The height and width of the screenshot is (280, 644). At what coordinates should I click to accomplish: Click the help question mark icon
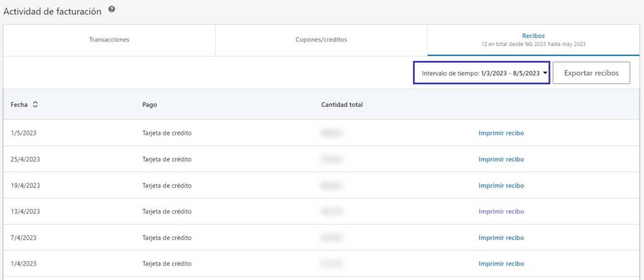point(111,9)
